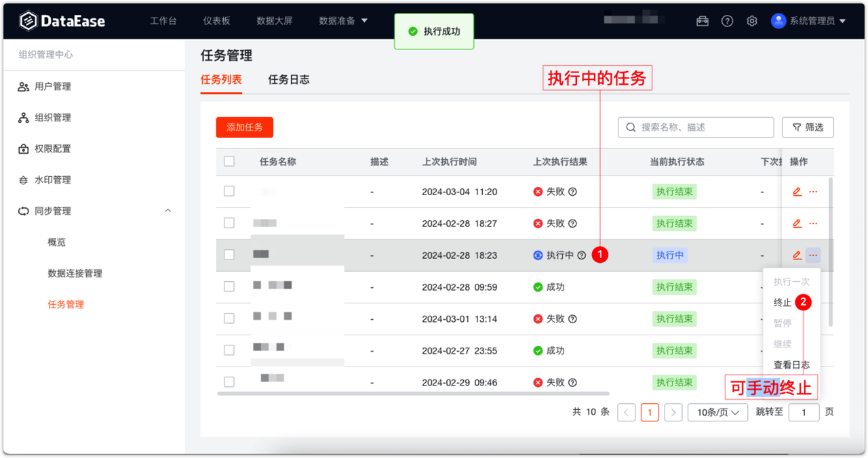Click the magnifier in the search box
Screen dimensions: 868x458
[630, 127]
